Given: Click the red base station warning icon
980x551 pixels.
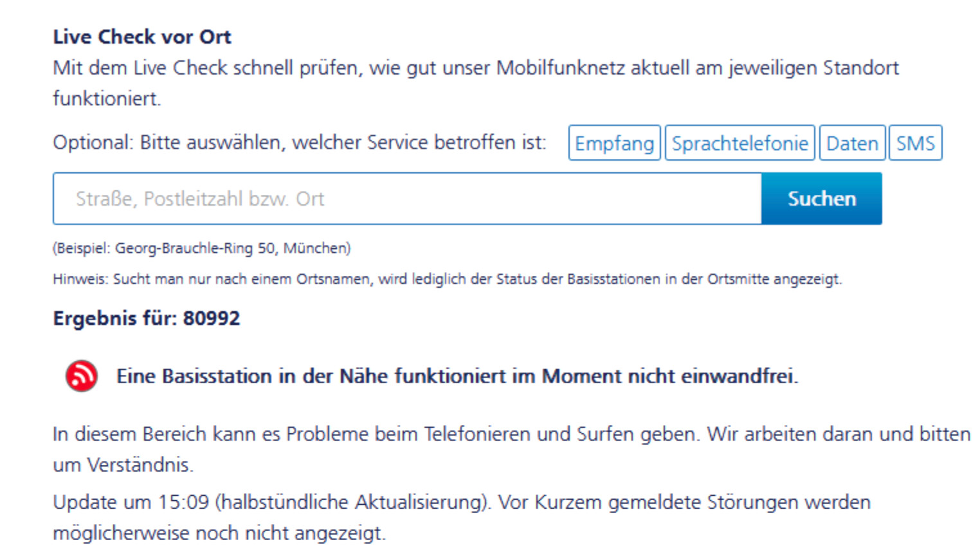Looking at the screenshot, I should tap(82, 376).
